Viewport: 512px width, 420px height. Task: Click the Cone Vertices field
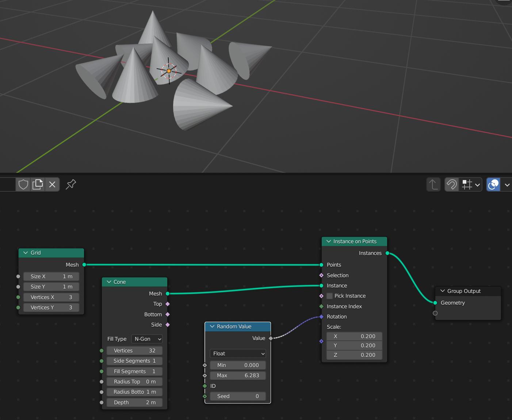[134, 351]
